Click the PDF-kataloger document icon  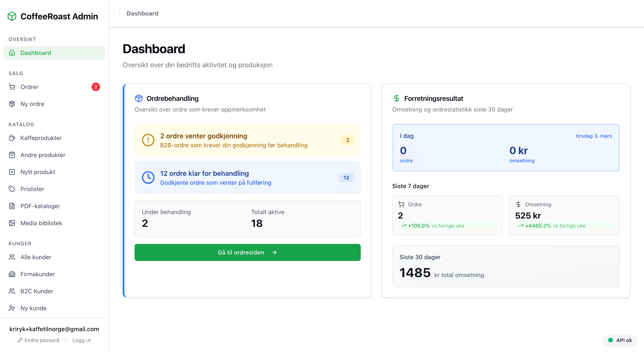click(x=12, y=206)
